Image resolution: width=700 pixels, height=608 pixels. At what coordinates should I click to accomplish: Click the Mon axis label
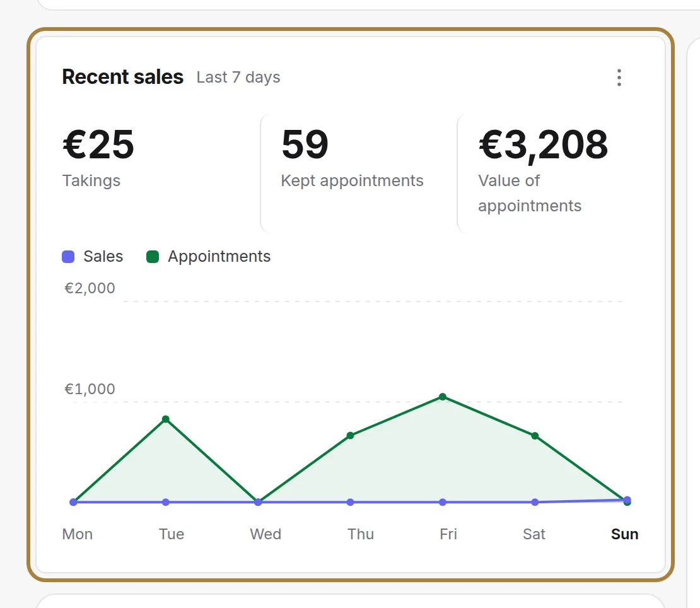[77, 534]
